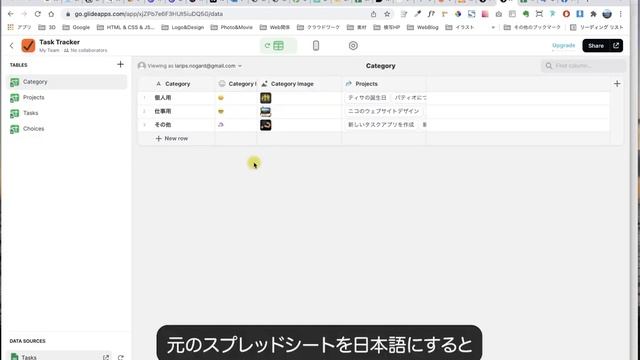Viewport: 640px width, 360px height.
Task: Open the Logo&Design bookmarks folder
Action: 183,27
